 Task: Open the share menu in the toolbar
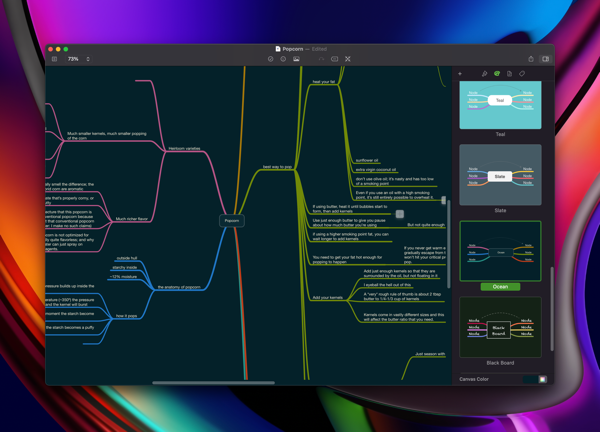(531, 59)
